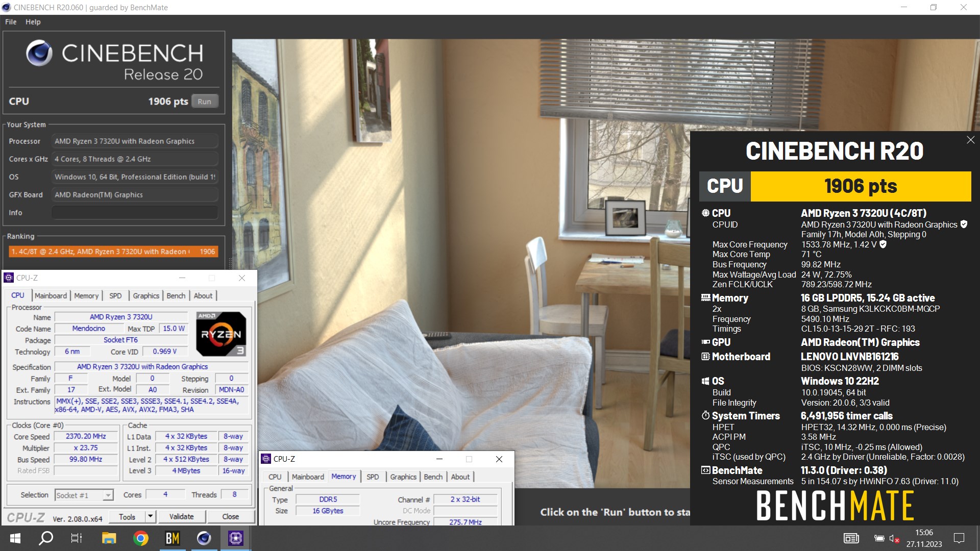Restore the Cinebench main window
This screenshot has height=551, width=980.
[934, 7]
